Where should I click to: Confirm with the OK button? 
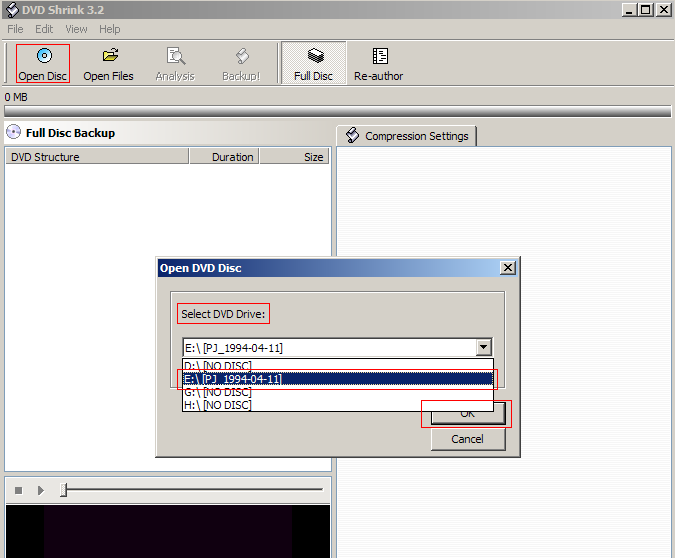467,414
